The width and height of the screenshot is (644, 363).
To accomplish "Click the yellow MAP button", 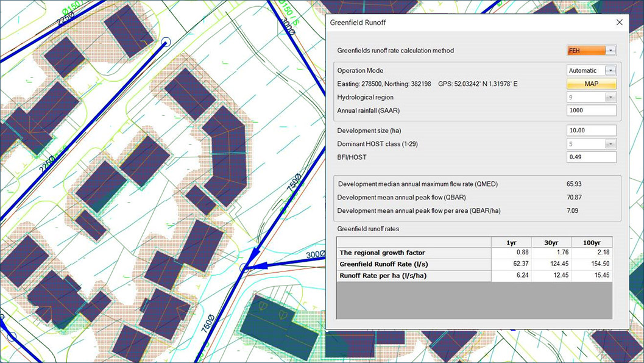I will click(591, 84).
